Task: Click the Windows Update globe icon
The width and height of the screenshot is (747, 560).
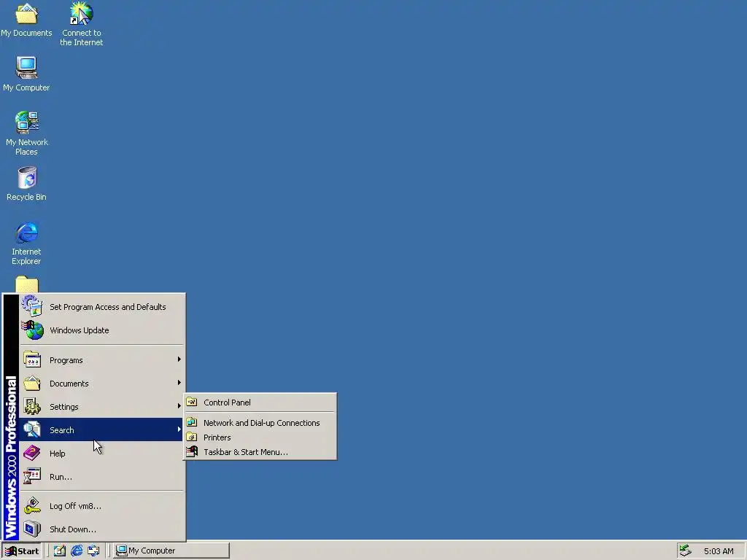Action: [32, 330]
